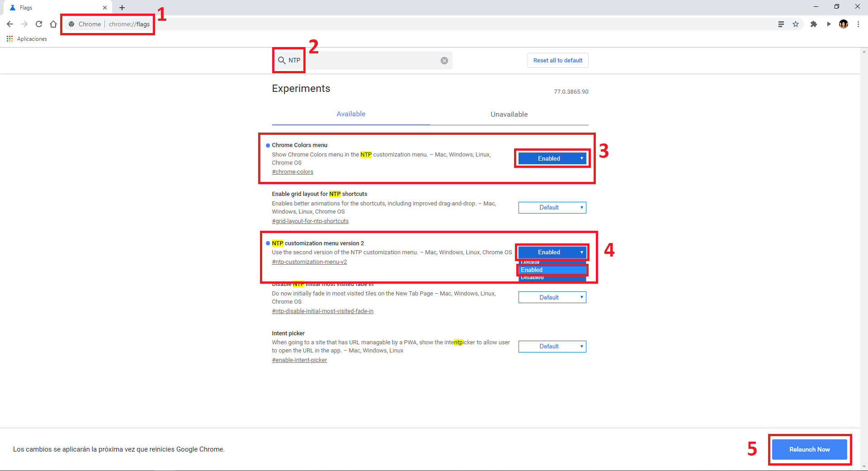The width and height of the screenshot is (868, 471).
Task: Clear the NTP search with the X icon
Action: point(444,61)
